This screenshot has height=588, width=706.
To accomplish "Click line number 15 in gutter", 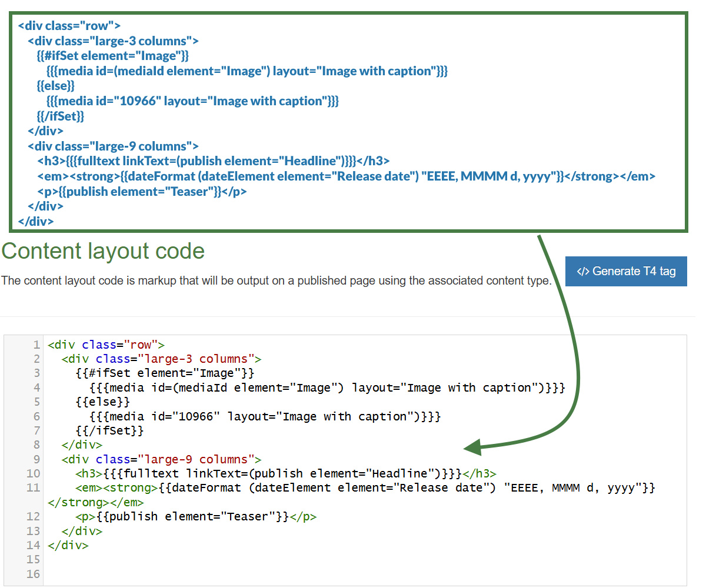I will point(33,560).
